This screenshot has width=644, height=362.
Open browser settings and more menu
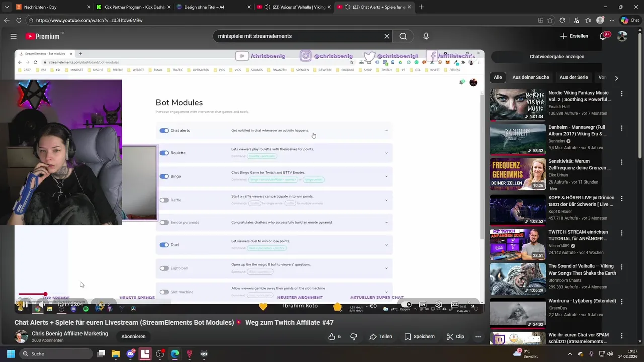[612, 20]
